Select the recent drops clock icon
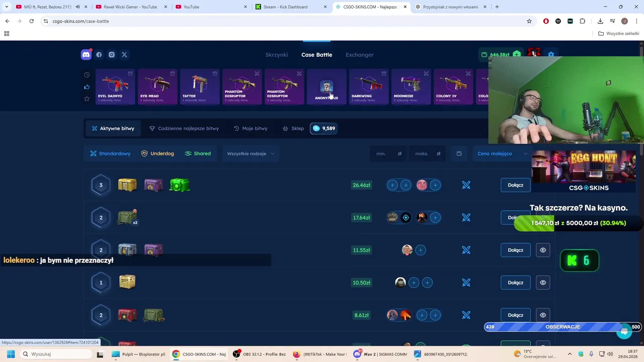This screenshot has height=362, width=644. pyautogui.click(x=87, y=75)
